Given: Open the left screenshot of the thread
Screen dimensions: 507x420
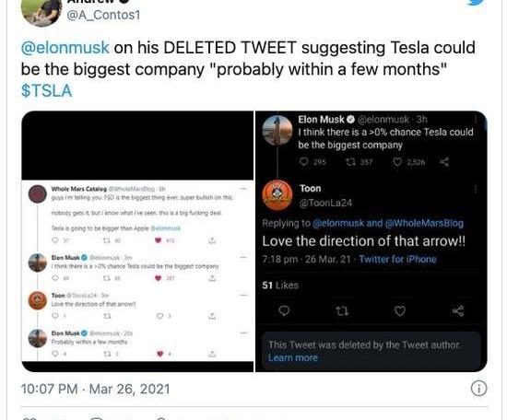Looking at the screenshot, I should click(137, 241).
